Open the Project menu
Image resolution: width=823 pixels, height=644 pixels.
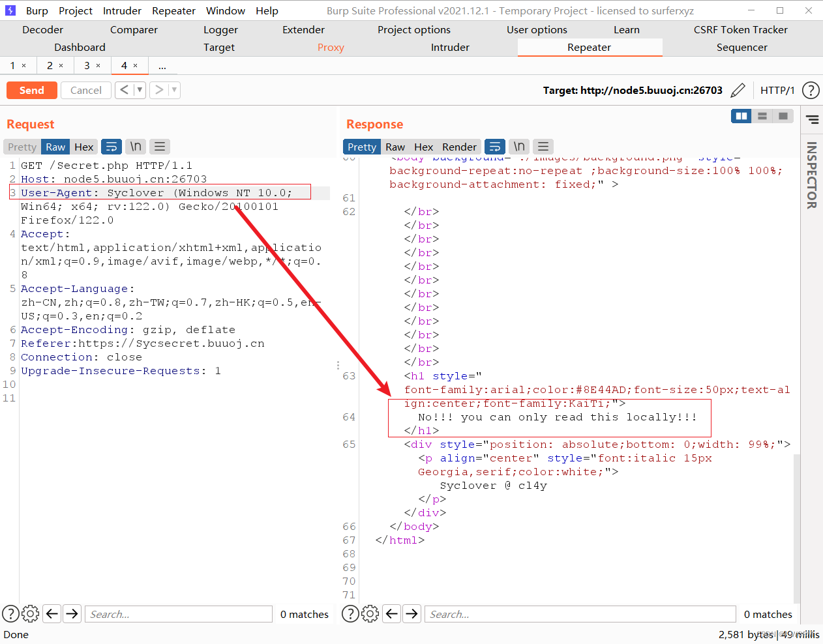click(x=76, y=10)
